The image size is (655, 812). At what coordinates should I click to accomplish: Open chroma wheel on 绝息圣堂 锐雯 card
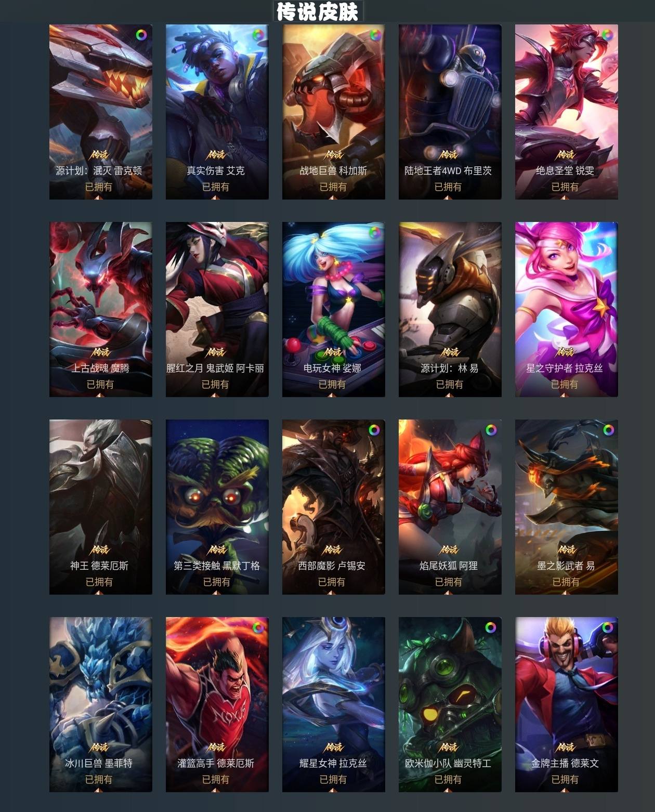(607, 35)
